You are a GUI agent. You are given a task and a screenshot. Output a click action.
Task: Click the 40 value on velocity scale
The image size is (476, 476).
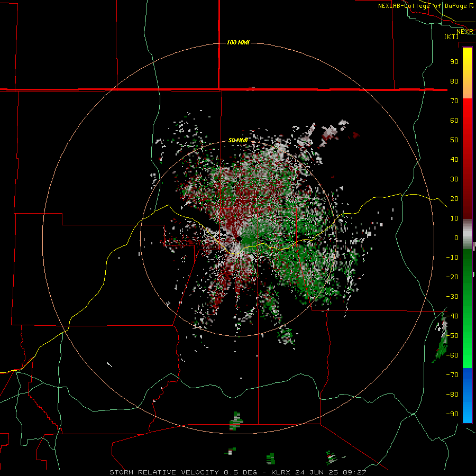point(454,159)
